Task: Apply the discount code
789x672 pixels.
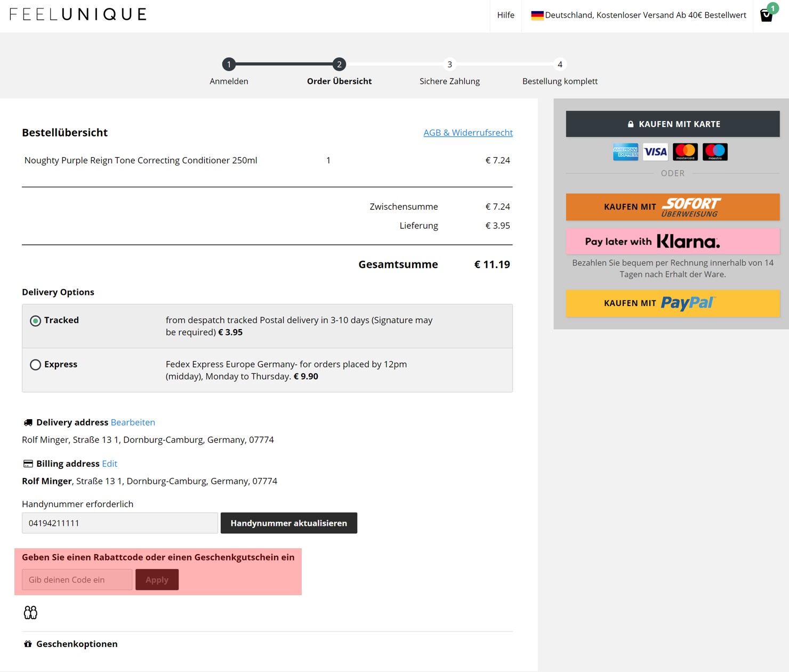Action: coord(157,580)
